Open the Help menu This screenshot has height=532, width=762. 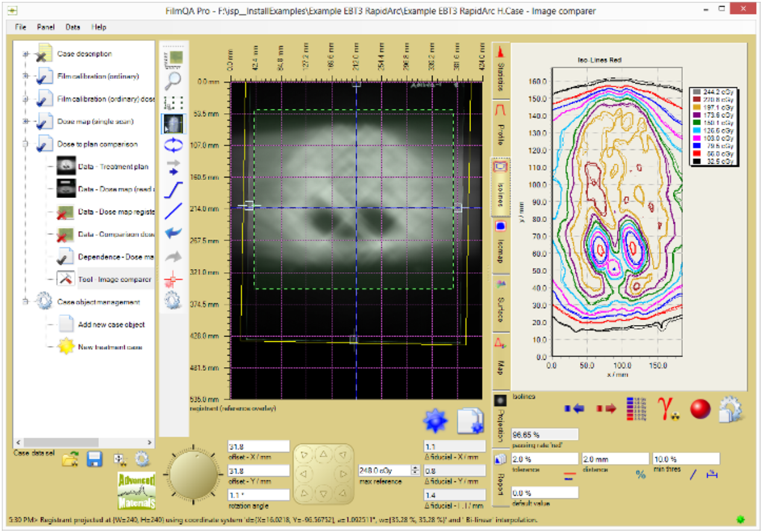99,27
